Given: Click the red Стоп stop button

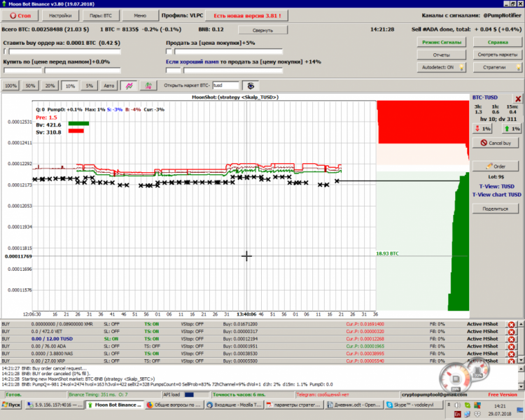Looking at the screenshot, I should 20,15.
